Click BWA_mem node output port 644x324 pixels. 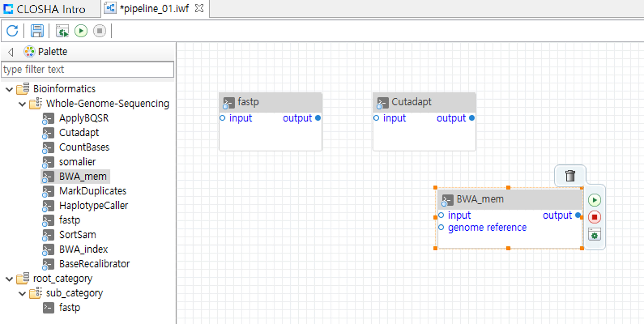tap(578, 215)
